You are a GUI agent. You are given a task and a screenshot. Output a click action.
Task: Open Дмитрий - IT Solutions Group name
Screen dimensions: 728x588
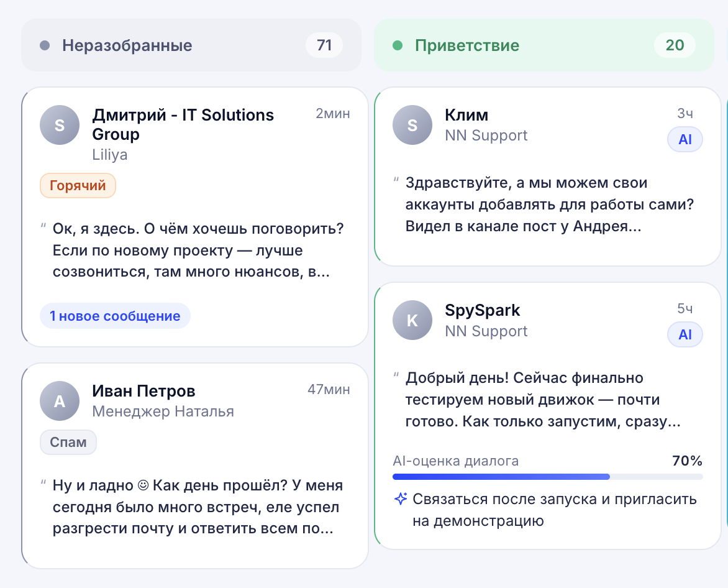[x=183, y=124]
